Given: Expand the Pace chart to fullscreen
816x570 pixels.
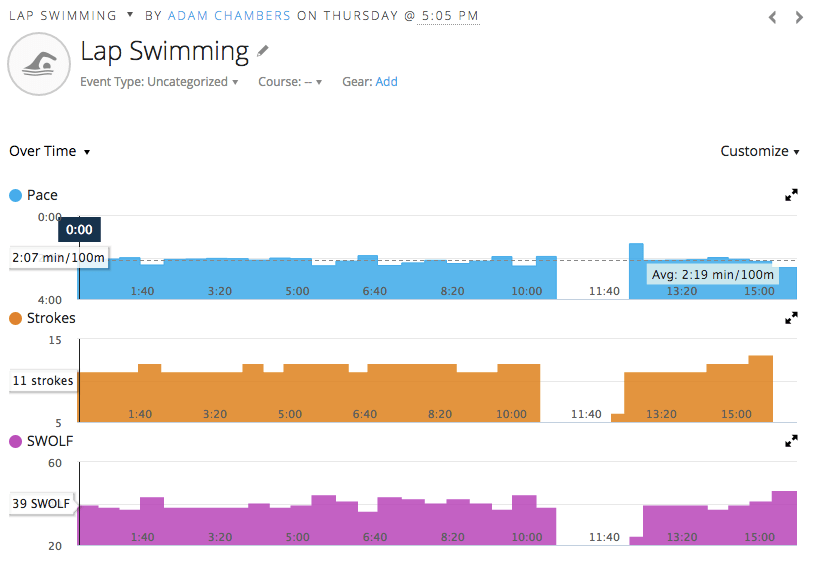Looking at the screenshot, I should tap(792, 195).
